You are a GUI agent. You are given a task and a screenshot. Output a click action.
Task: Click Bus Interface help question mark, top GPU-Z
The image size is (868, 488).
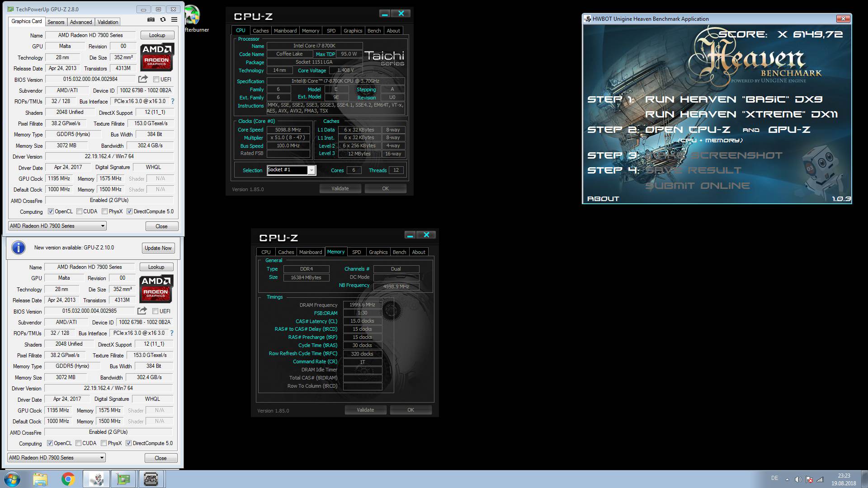[172, 101]
